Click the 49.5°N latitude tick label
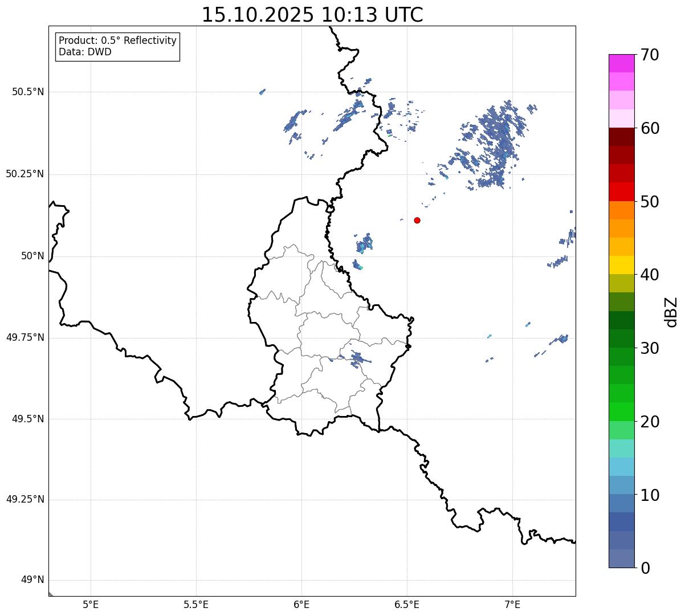This screenshot has height=616, width=685. [27, 419]
